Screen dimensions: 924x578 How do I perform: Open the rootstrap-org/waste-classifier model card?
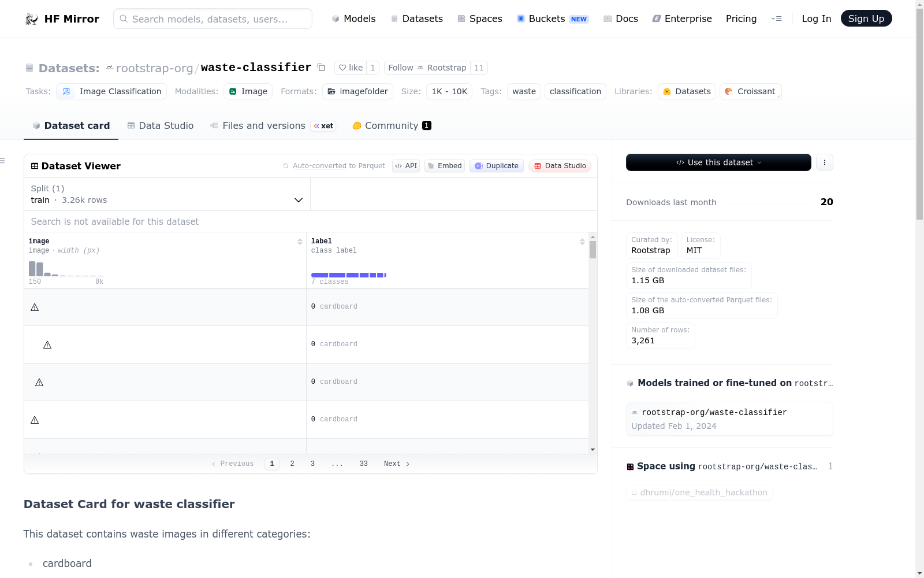(729, 418)
